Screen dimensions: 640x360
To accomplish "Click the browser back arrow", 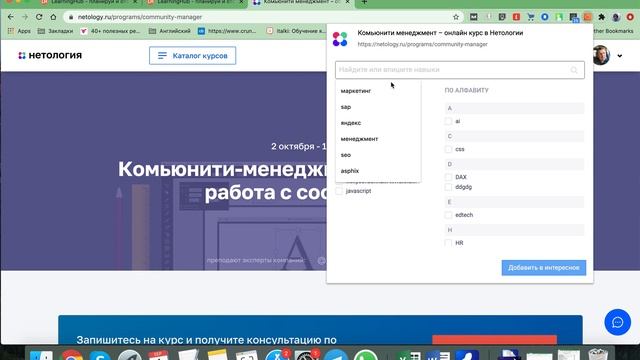I will (x=11, y=17).
